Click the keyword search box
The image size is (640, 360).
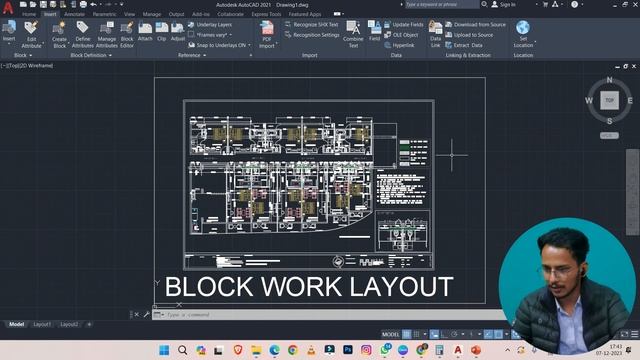coord(441,4)
